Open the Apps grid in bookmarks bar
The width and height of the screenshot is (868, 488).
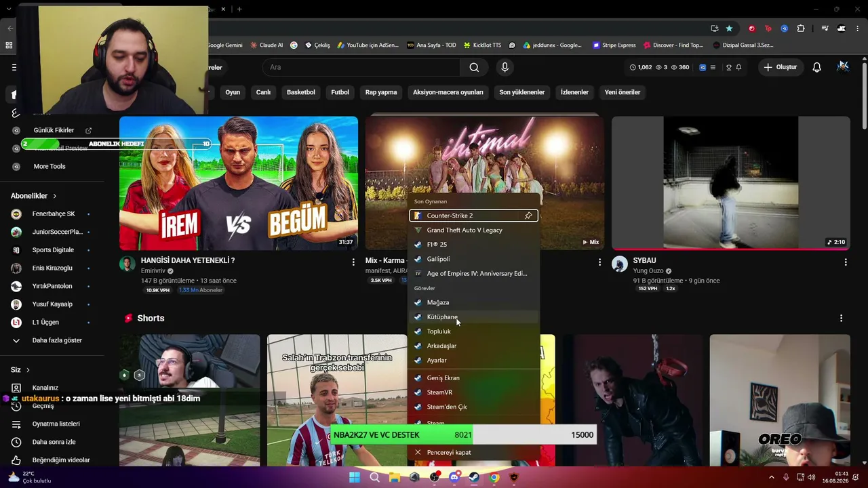(9, 45)
